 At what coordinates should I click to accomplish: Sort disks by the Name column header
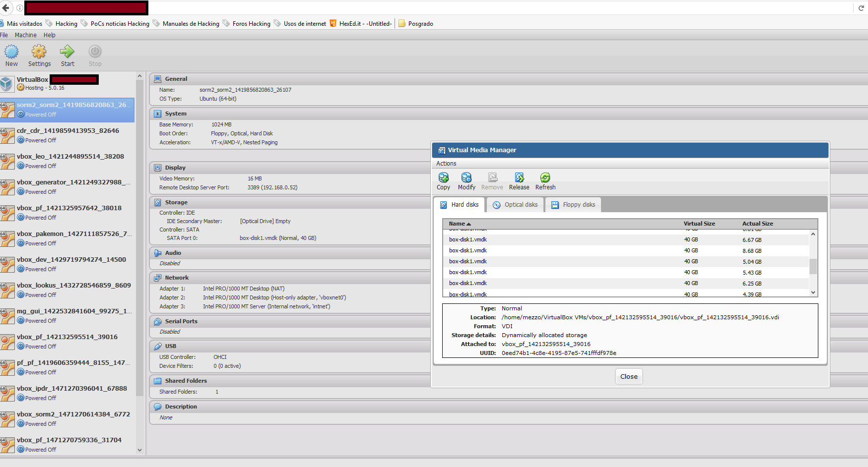click(457, 224)
